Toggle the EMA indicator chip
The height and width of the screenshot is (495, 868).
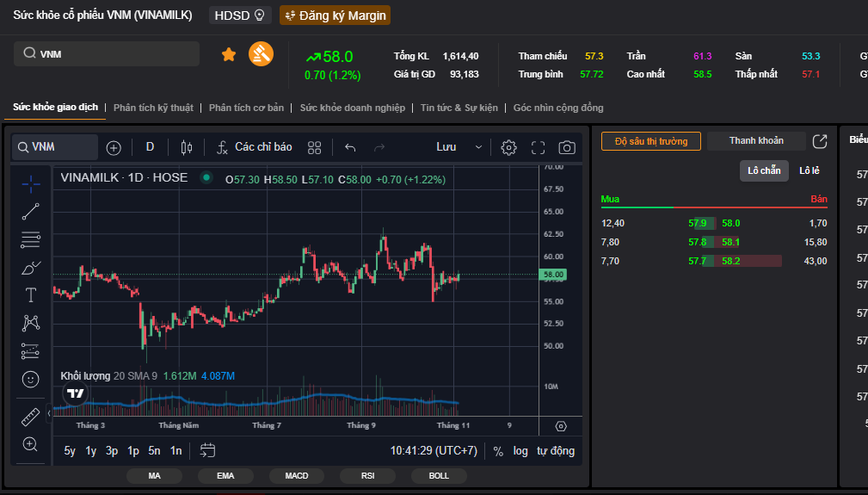click(225, 475)
